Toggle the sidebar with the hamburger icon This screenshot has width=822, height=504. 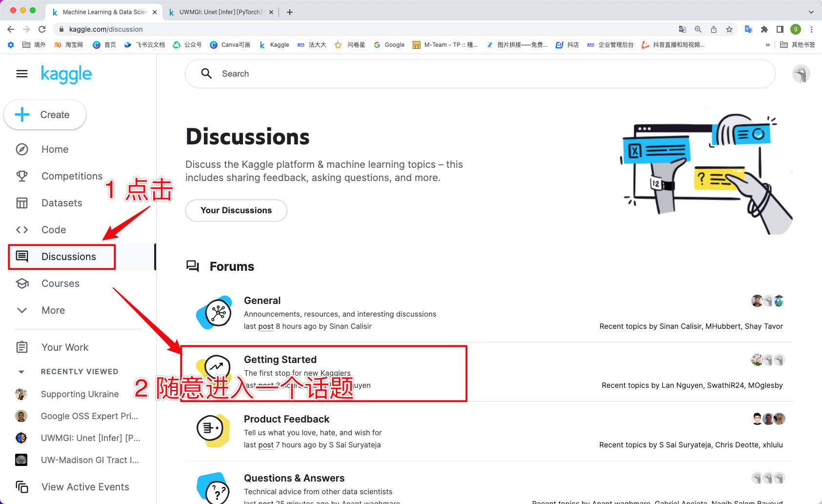pos(21,74)
